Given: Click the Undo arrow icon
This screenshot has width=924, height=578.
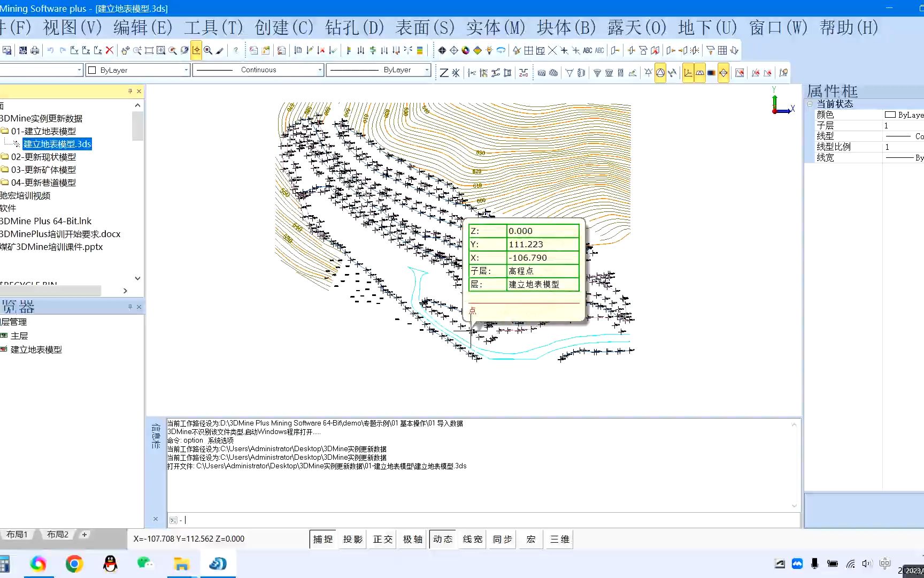Looking at the screenshot, I should pos(50,50).
